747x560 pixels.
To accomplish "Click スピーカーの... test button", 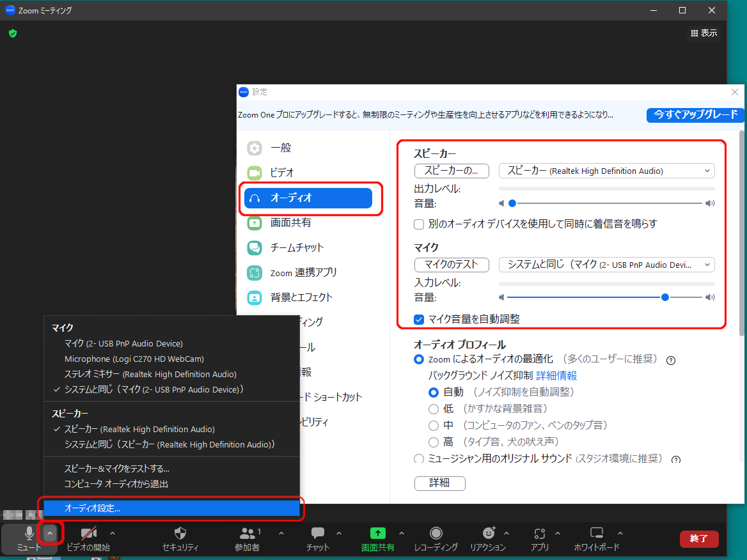I will [452, 171].
